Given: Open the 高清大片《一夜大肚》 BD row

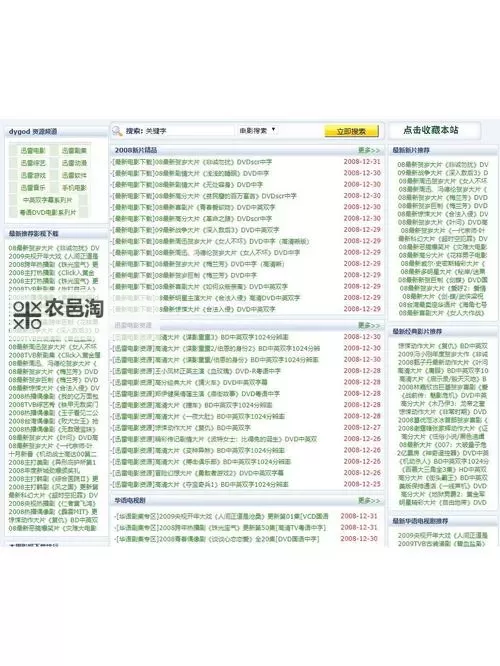Looking at the screenshot, I should pyautogui.click(x=198, y=417).
